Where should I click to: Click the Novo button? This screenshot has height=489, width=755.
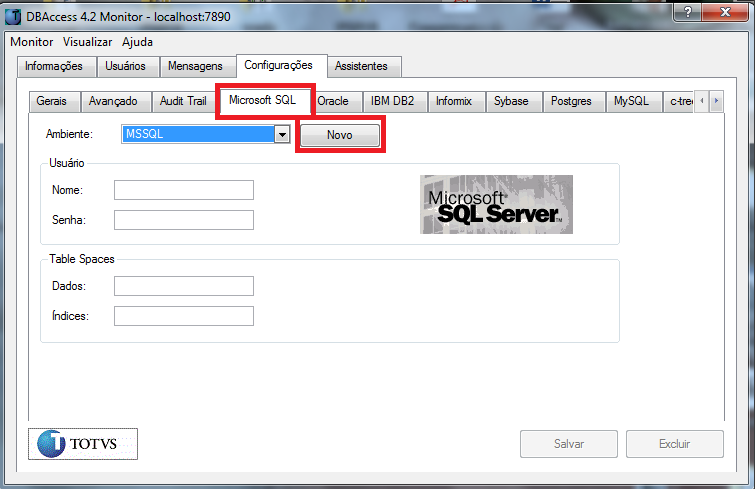(340, 135)
